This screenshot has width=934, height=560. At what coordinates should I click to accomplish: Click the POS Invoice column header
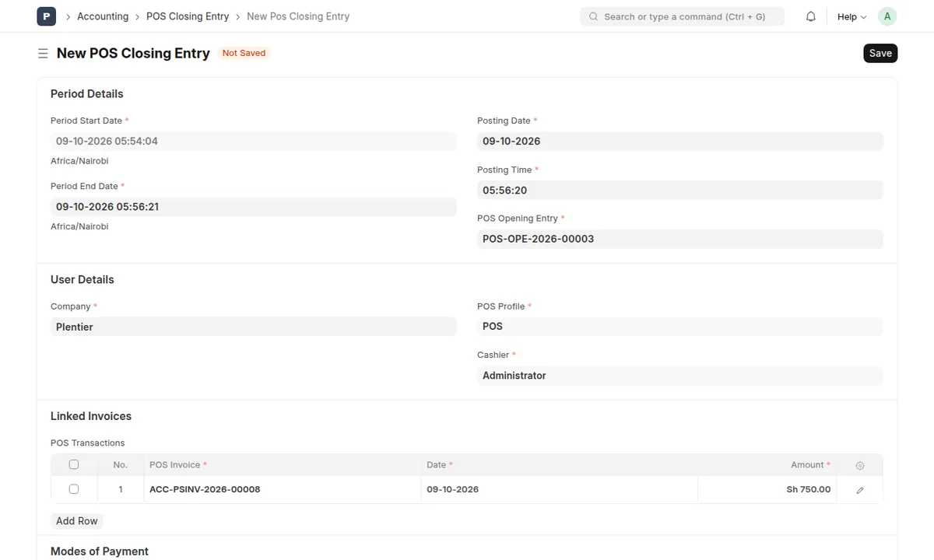(x=283, y=464)
